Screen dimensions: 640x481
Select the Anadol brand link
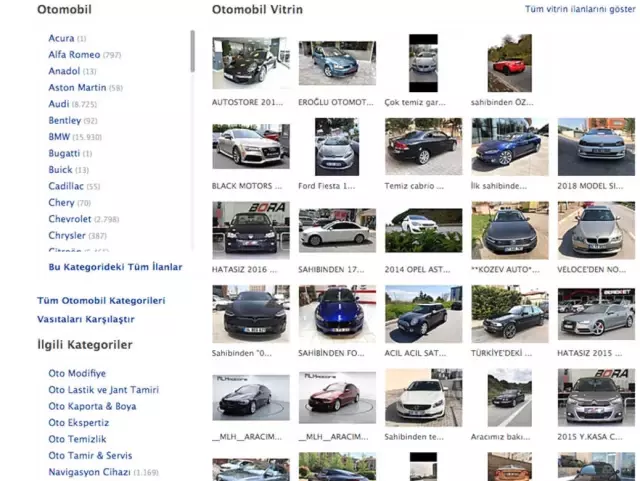point(64,71)
